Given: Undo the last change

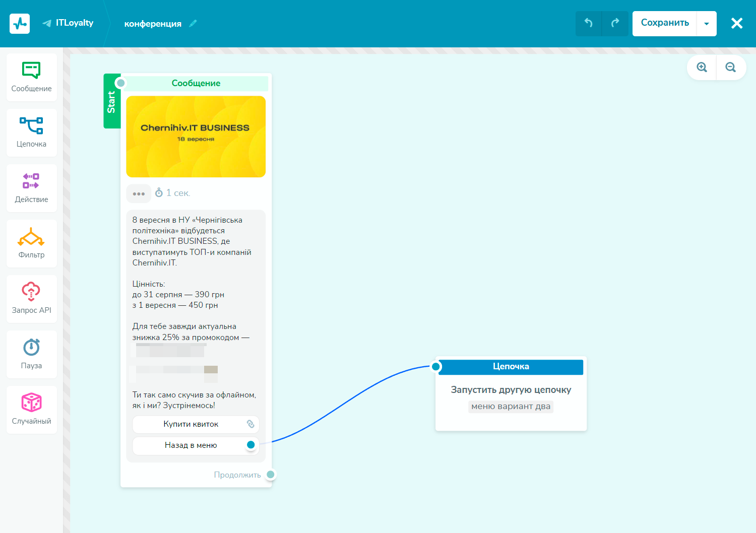Looking at the screenshot, I should click(589, 23).
